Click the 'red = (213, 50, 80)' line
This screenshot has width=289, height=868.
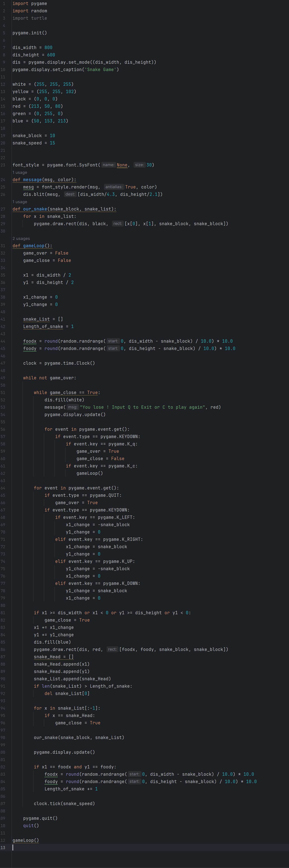pos(38,106)
